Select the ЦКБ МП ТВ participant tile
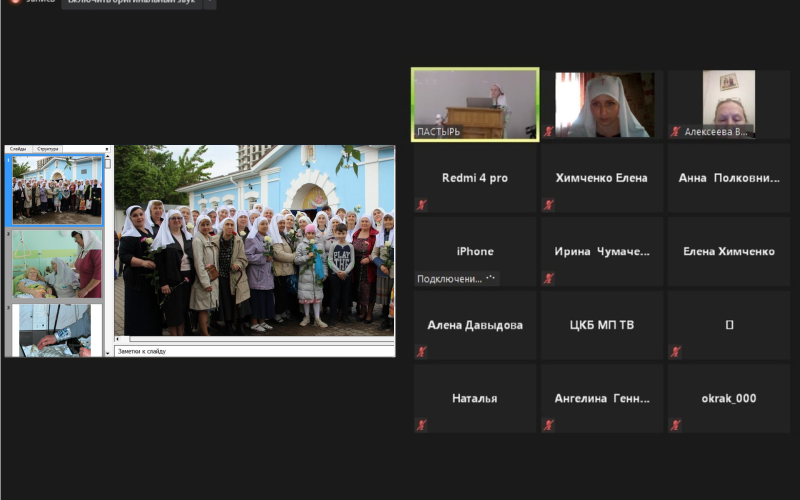This screenshot has height=500, width=800. coord(602,325)
